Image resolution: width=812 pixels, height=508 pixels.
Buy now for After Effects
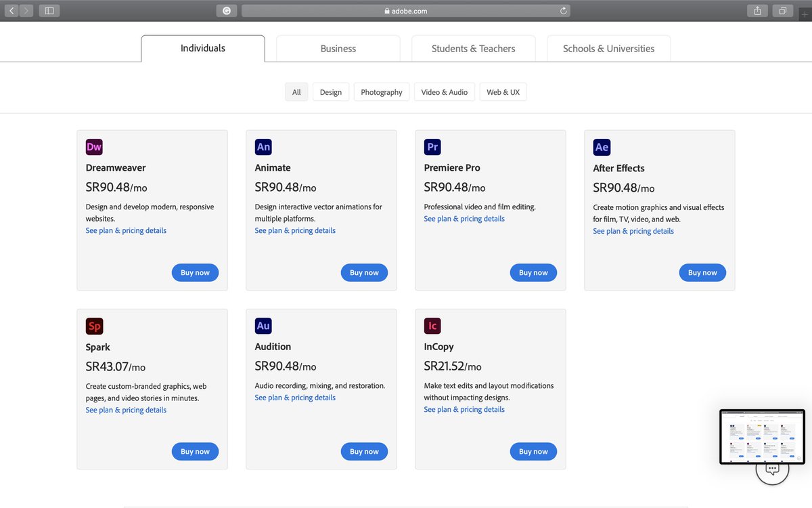click(x=702, y=272)
